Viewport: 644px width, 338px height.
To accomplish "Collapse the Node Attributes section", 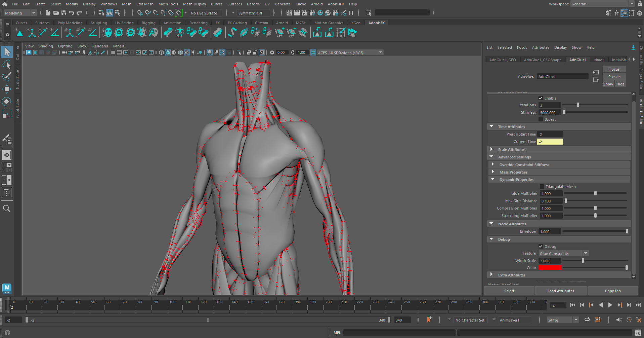I will point(559,224).
